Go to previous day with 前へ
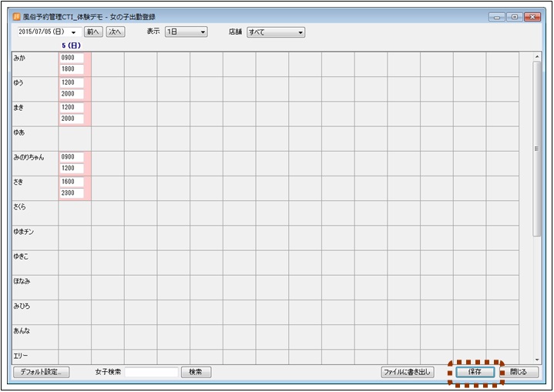 (93, 32)
